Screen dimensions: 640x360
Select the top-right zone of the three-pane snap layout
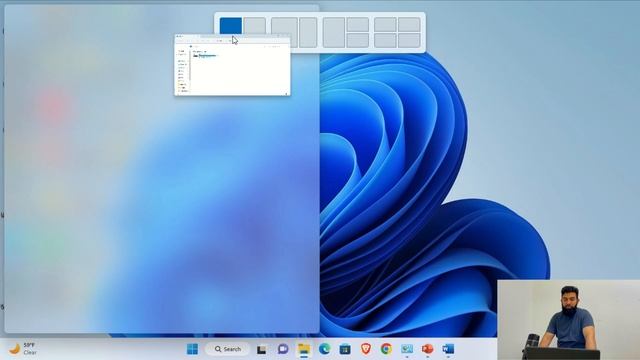[x=358, y=24]
